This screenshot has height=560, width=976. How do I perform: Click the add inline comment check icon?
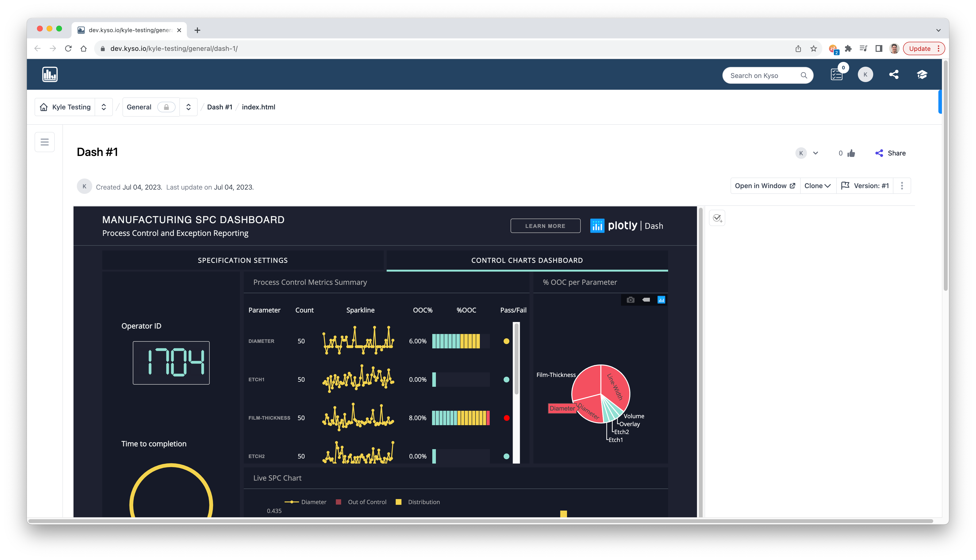point(717,218)
